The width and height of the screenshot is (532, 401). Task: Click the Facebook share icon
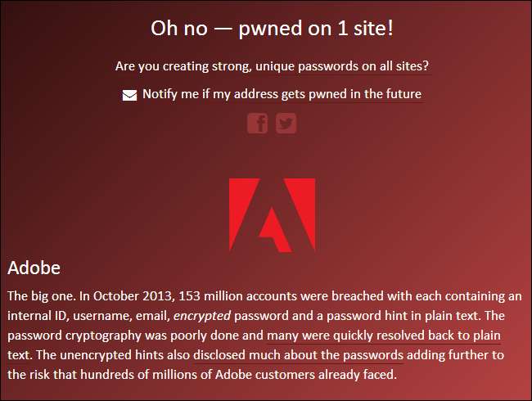257,124
